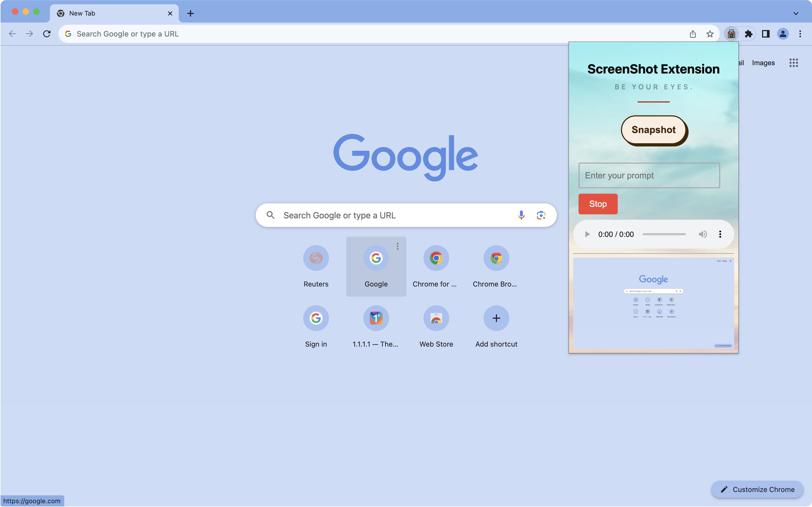Open Chrome three-dot main menu
This screenshot has height=507, width=812.
tap(800, 34)
